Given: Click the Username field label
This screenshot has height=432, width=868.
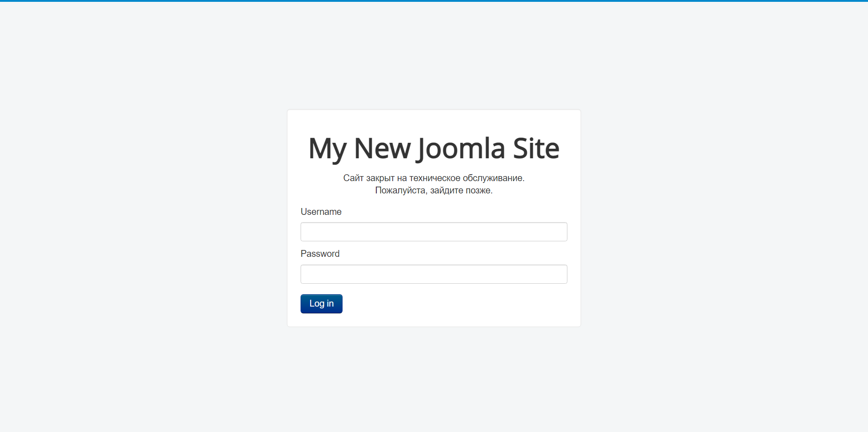Looking at the screenshot, I should point(321,212).
